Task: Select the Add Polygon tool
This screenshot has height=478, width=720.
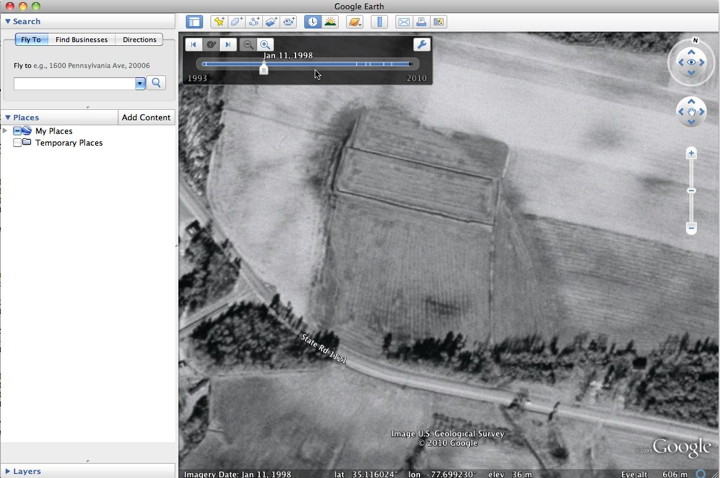Action: coord(236,21)
